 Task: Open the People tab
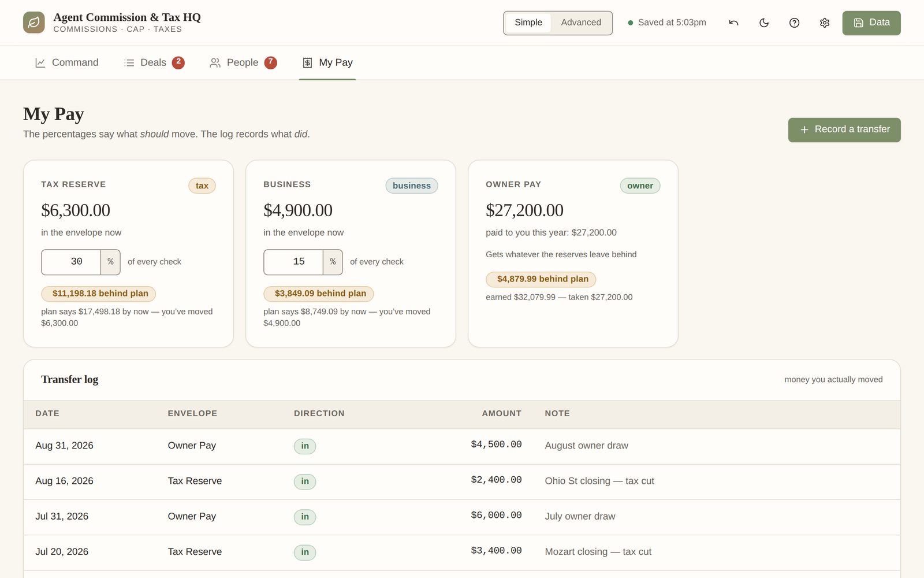click(x=243, y=63)
